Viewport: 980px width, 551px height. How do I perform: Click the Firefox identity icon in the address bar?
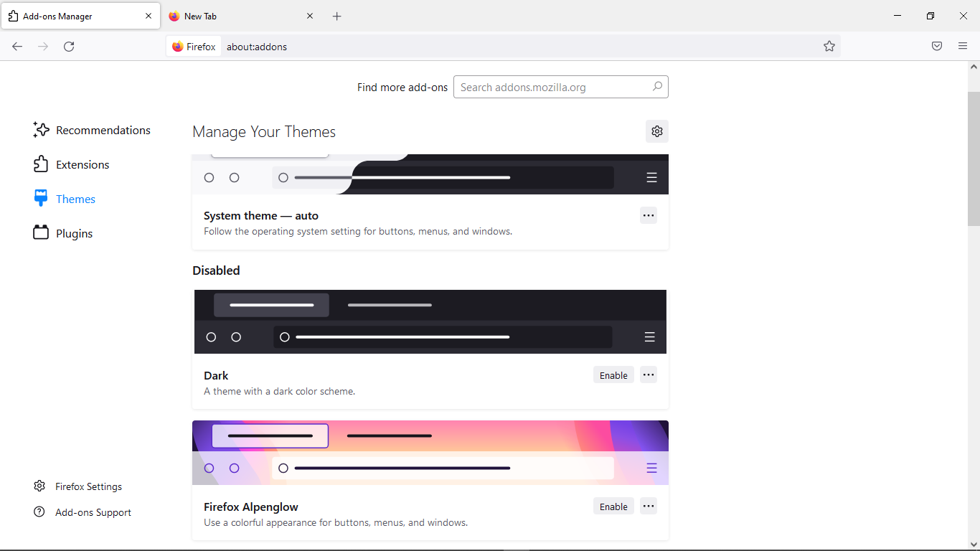[x=194, y=47]
